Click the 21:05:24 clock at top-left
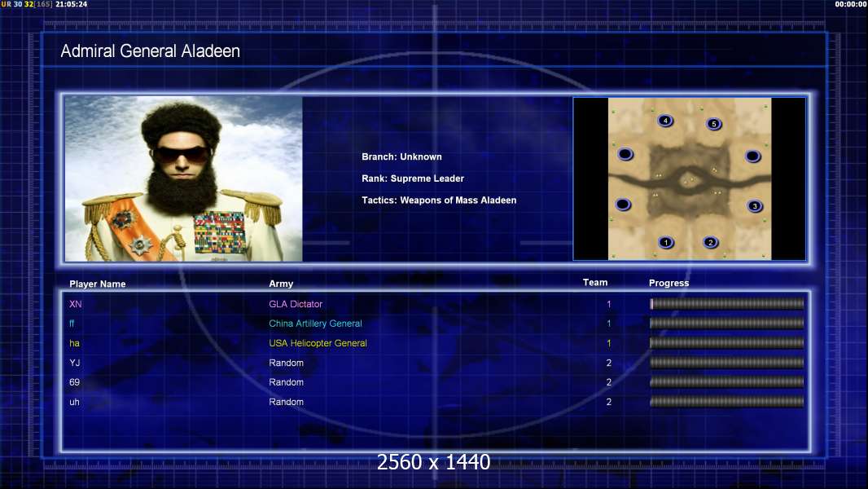Screen dimensions: 868x489 [72, 4]
